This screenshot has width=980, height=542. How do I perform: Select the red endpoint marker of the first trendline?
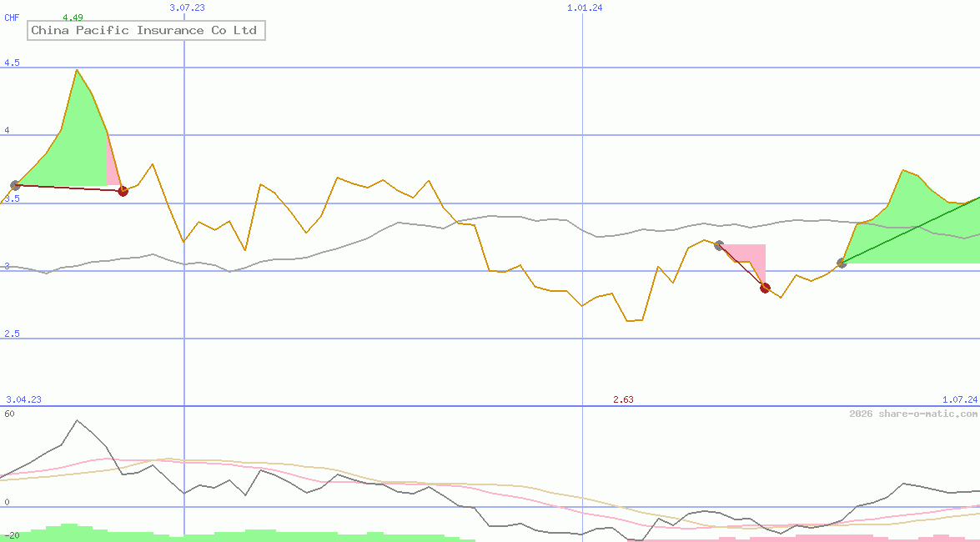tap(123, 190)
